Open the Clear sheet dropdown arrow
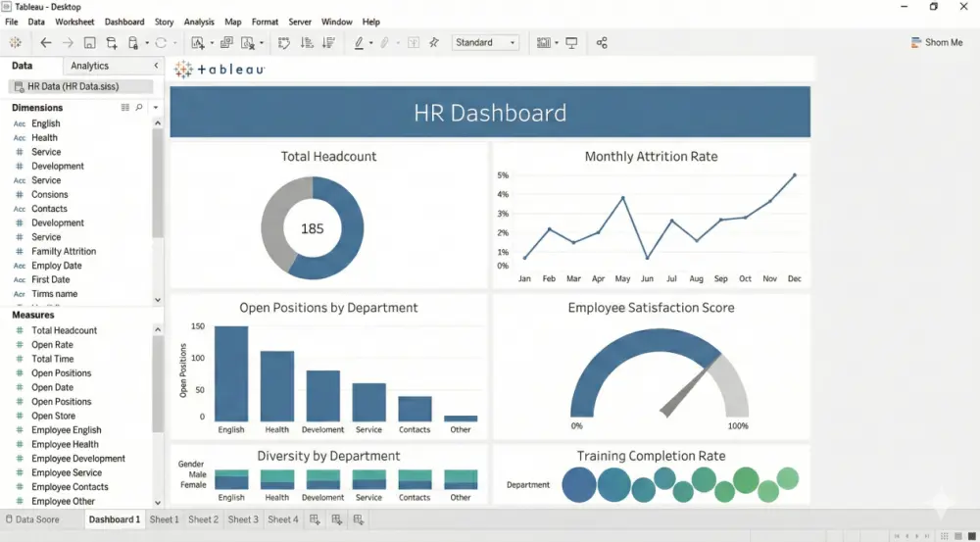Screen dimensions: 980x542 [262, 43]
